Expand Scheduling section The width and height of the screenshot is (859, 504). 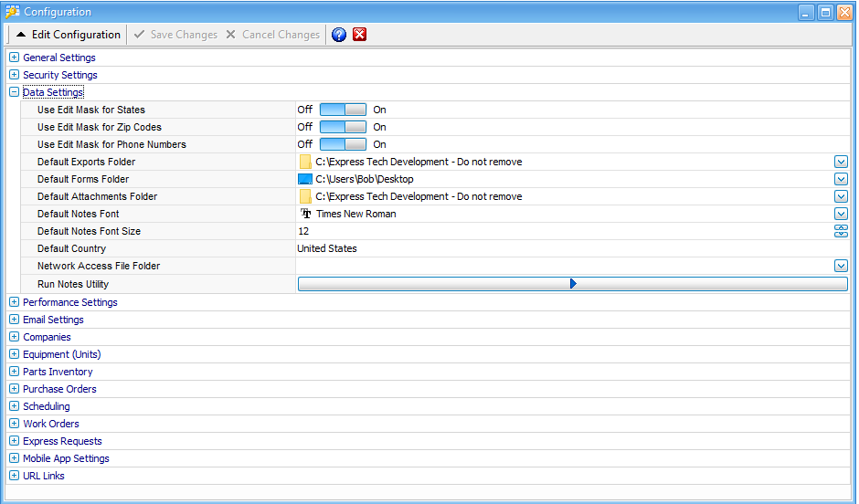point(15,406)
